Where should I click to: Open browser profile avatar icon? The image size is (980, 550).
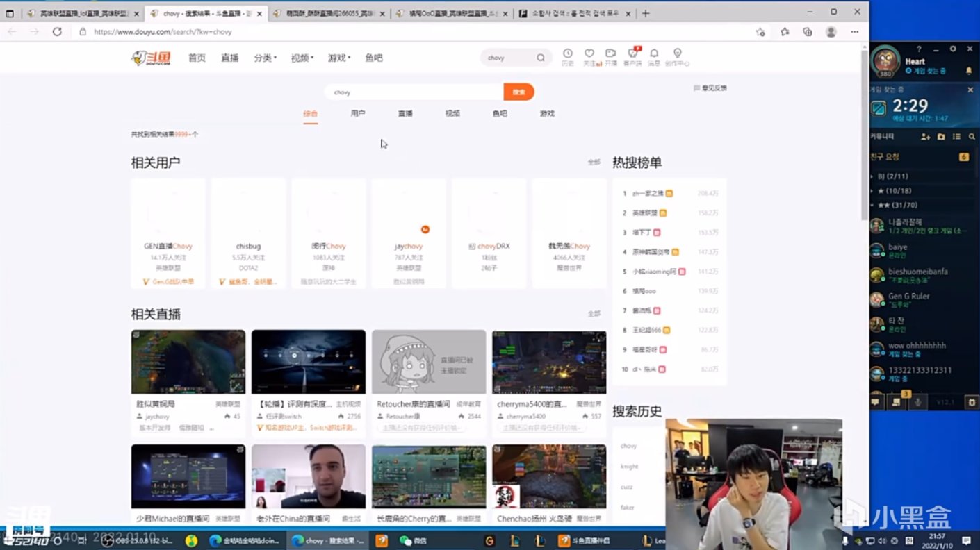point(831,31)
